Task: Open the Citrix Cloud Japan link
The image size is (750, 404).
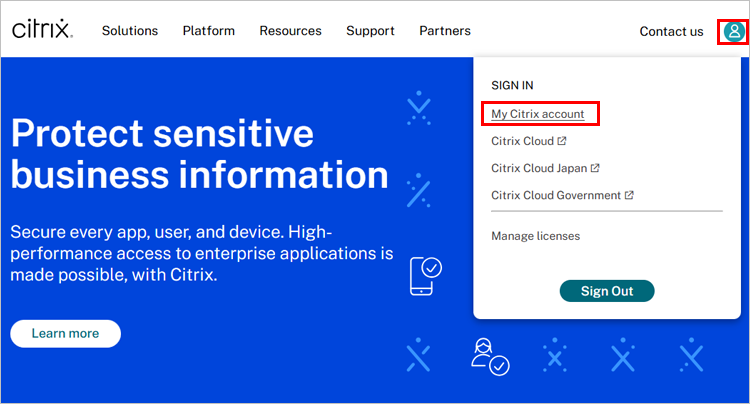Action: pyautogui.click(x=538, y=168)
